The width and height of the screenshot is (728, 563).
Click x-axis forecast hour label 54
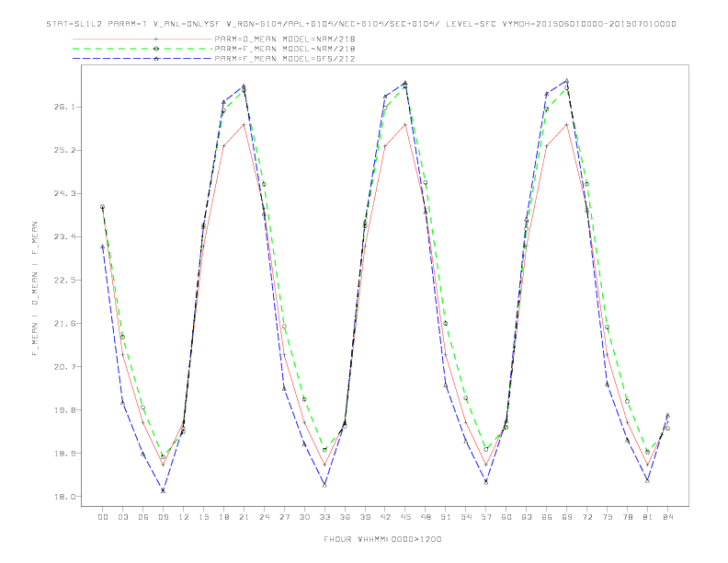point(466,517)
